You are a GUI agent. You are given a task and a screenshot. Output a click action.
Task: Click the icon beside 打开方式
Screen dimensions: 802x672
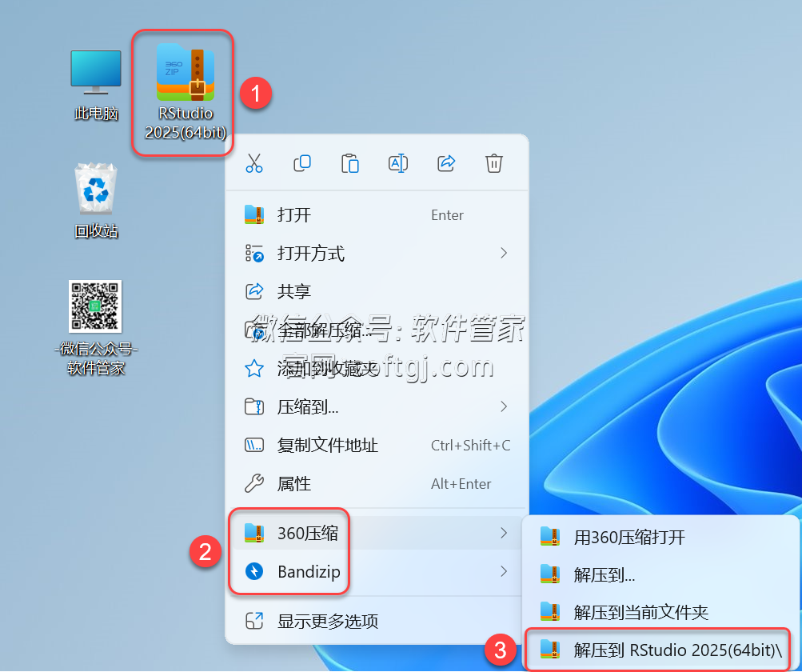[254, 254]
